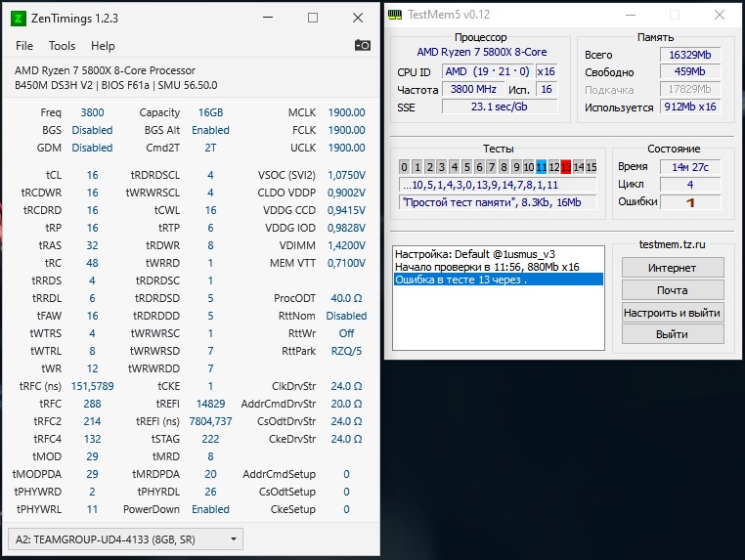
Task: Click the VSOC (SVI2) value 1,0750V
Action: (346, 175)
